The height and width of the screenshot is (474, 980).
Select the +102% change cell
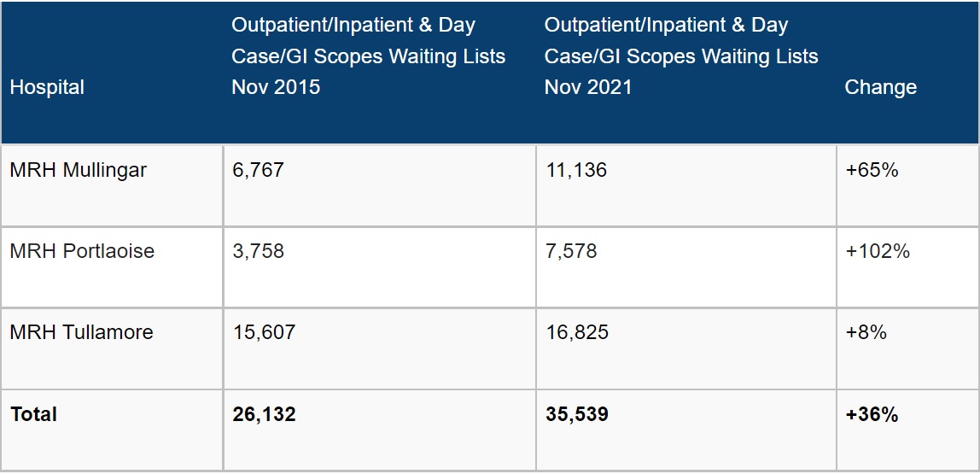click(x=877, y=251)
